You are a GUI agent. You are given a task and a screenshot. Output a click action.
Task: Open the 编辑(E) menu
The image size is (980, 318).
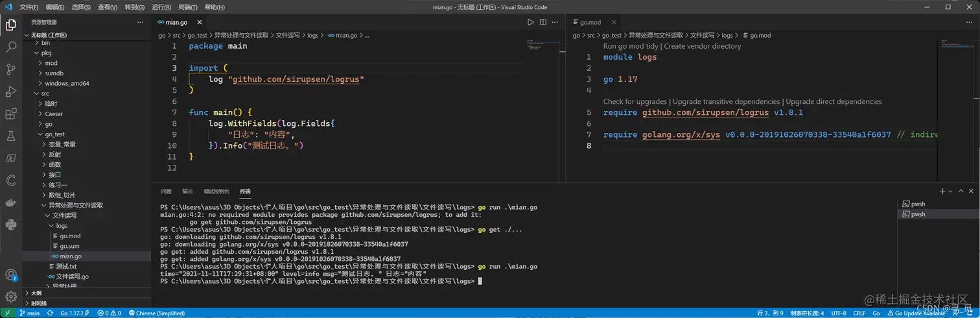pyautogui.click(x=55, y=7)
